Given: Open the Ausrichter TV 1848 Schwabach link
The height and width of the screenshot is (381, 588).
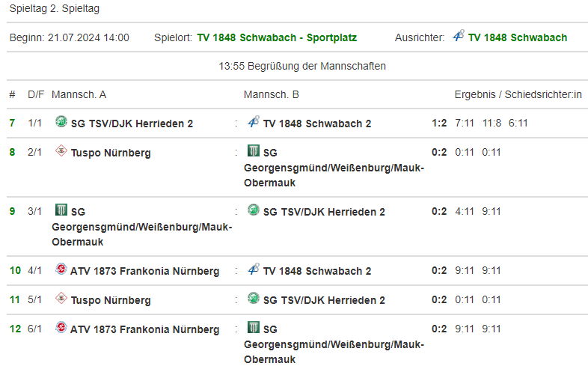Looking at the screenshot, I should [x=518, y=37].
